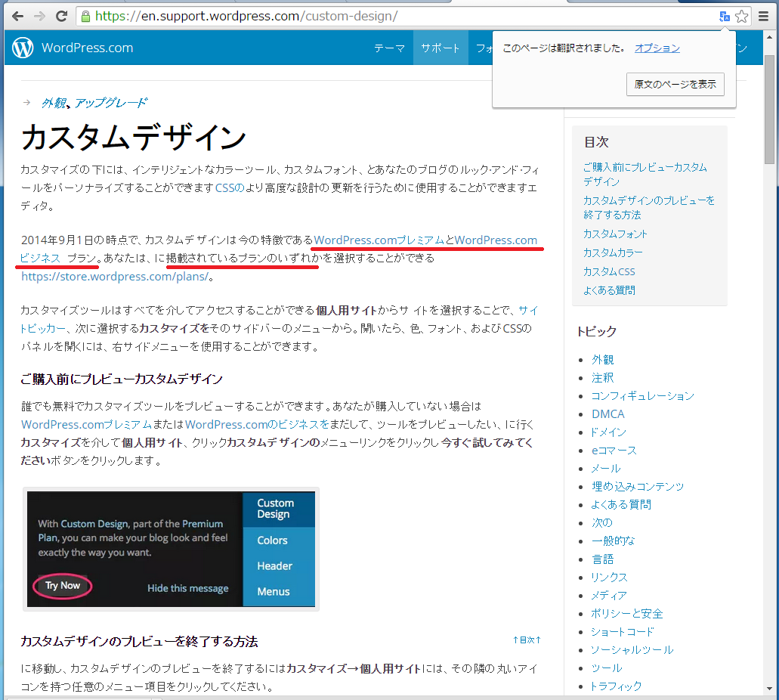
Task: Click the green padlock security icon
Action: click(x=85, y=17)
